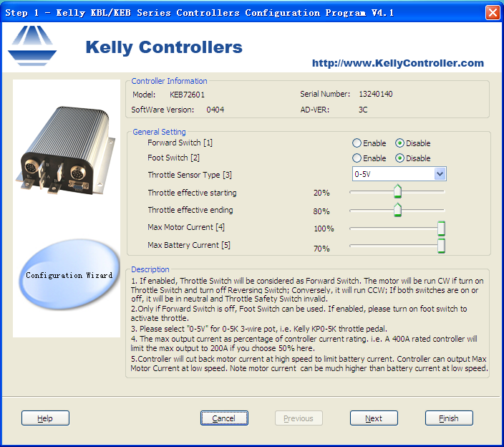Select Disable for Foot Switch

(400, 158)
